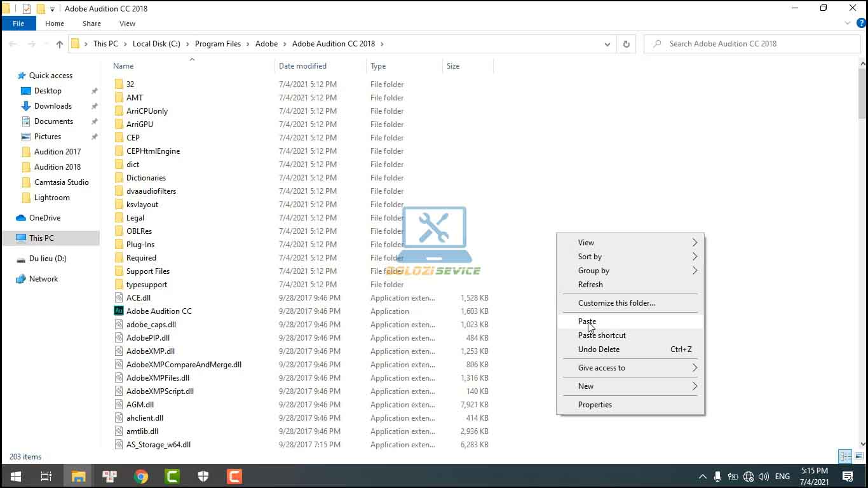Show hidden system tray icons
The width and height of the screenshot is (868, 488).
click(702, 476)
